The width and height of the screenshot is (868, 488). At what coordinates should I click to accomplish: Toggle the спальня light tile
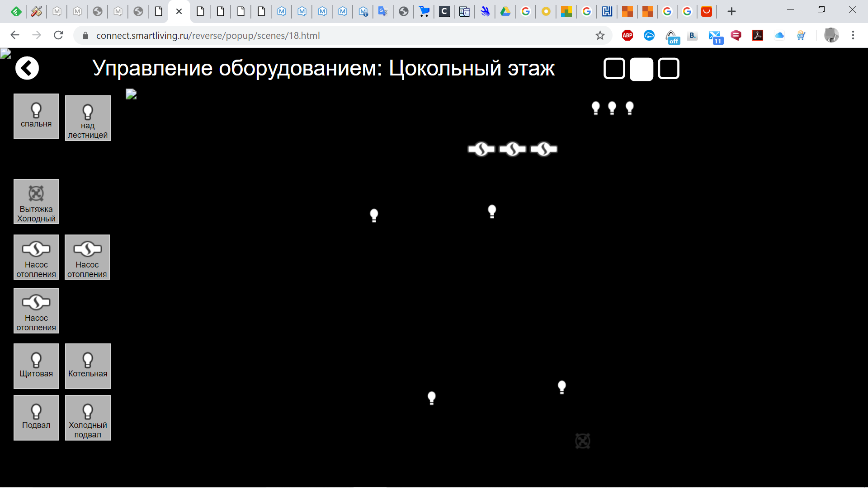click(x=36, y=116)
